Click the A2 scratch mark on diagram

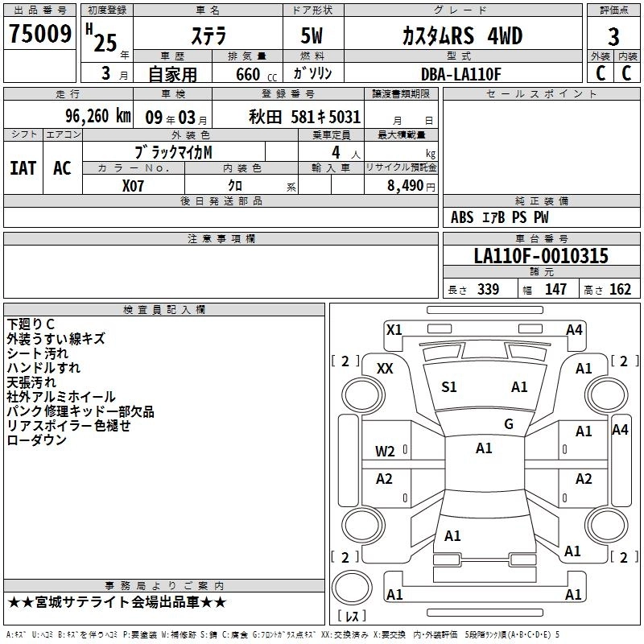385,479
